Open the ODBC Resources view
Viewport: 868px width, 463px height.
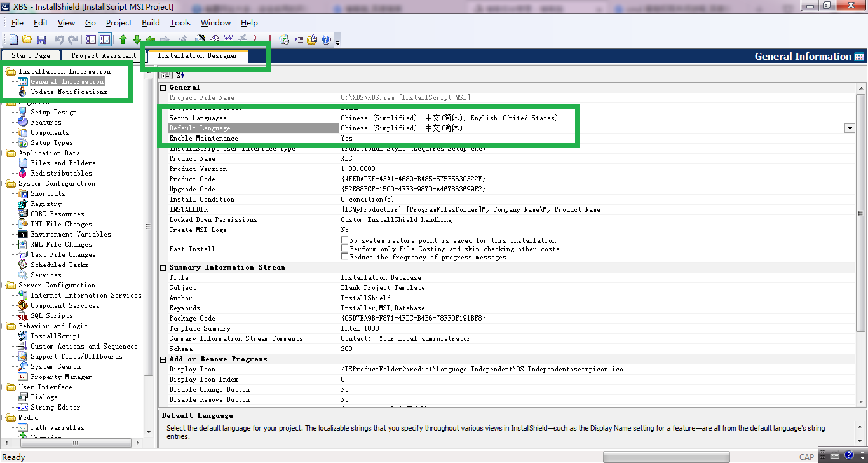[57, 214]
